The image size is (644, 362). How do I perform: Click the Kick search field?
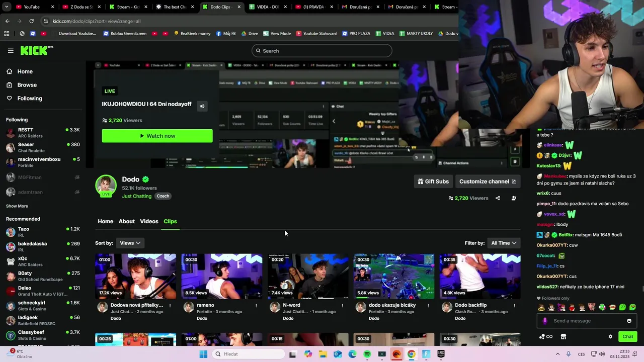coord(322,51)
